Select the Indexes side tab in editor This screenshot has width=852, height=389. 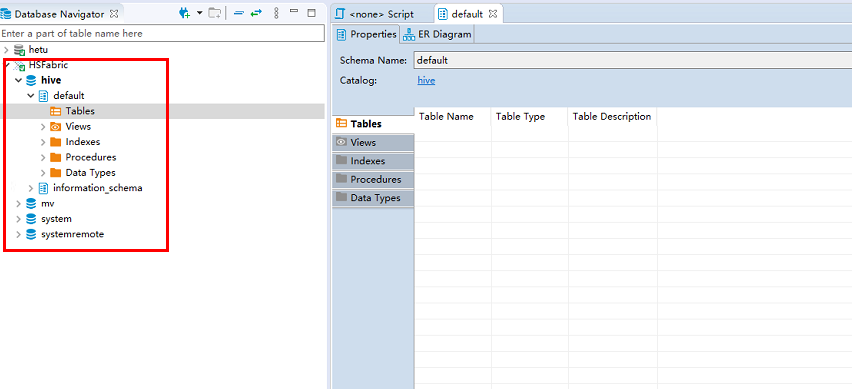[x=373, y=161]
